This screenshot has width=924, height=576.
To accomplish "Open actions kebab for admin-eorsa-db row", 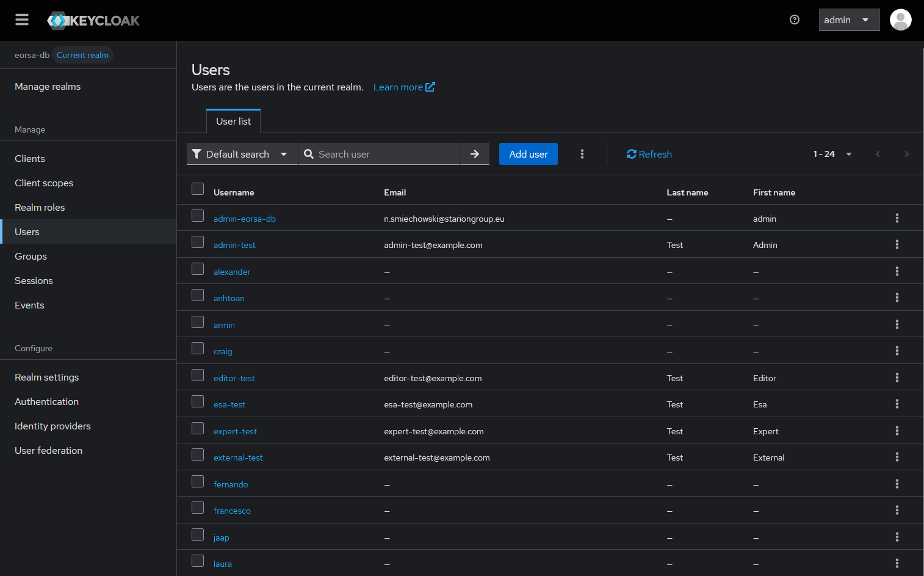I will point(897,218).
